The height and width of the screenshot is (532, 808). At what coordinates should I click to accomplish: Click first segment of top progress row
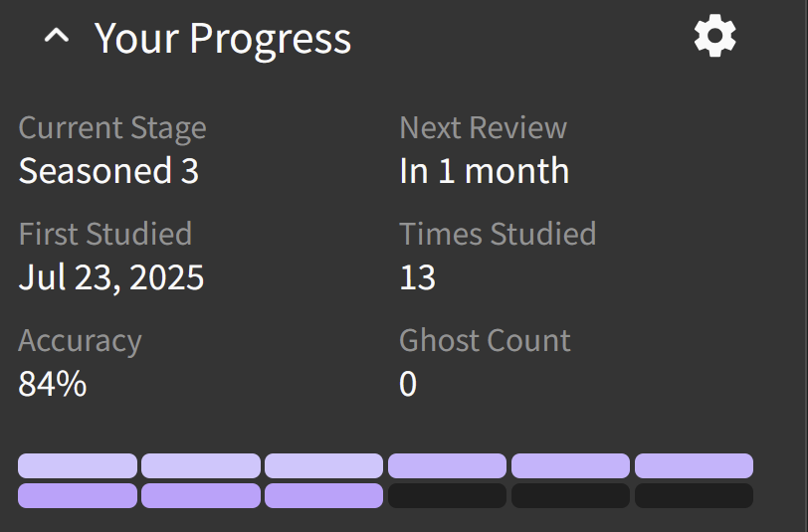[x=78, y=465]
